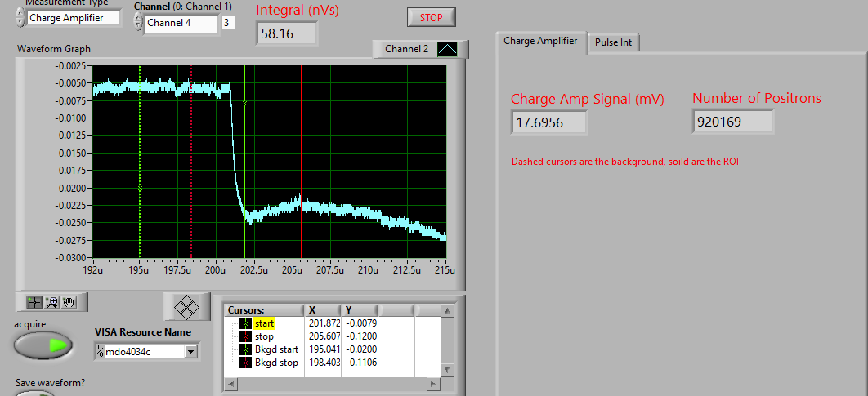Click the Channel 2 plot legend icon

click(447, 49)
